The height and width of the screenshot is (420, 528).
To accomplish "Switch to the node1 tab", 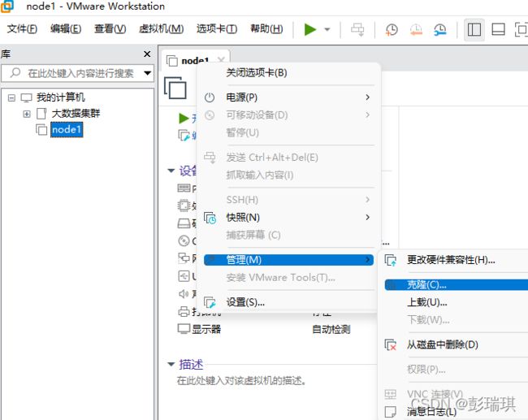I will click(x=195, y=61).
